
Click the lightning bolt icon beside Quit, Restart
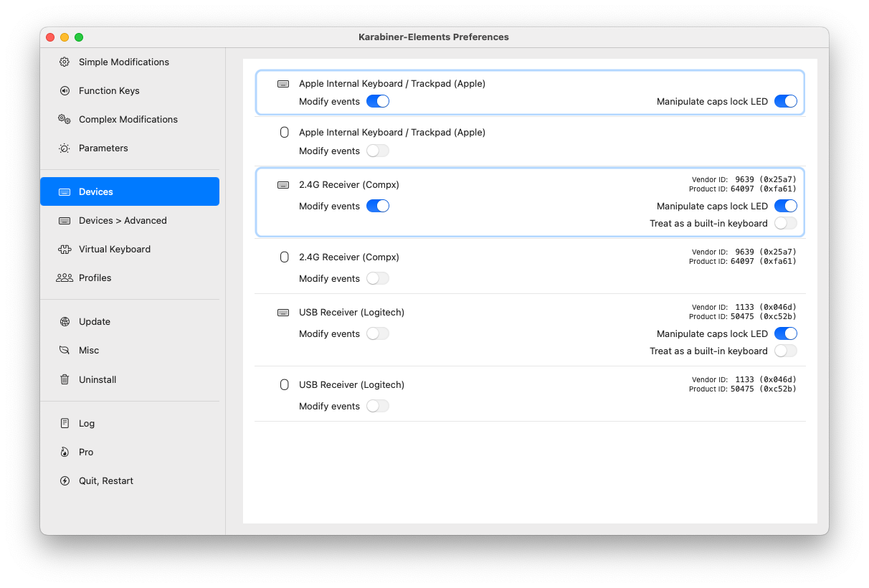(65, 480)
